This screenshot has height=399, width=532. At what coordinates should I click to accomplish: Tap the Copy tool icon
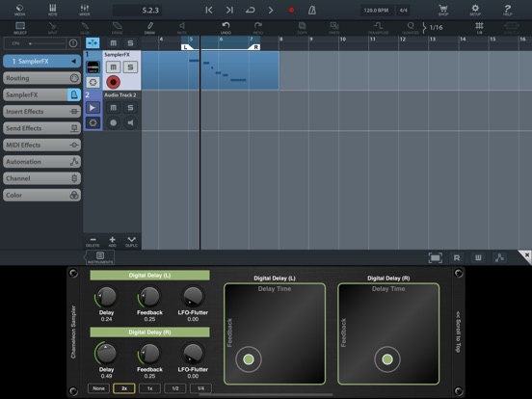[302, 28]
